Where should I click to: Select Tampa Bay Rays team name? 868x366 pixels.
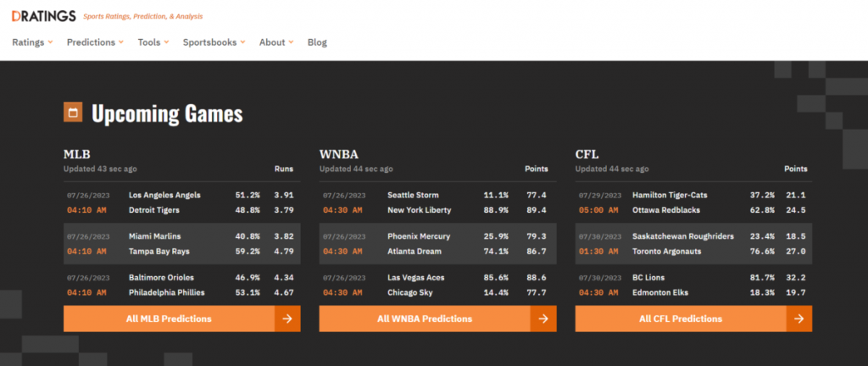[x=159, y=251]
